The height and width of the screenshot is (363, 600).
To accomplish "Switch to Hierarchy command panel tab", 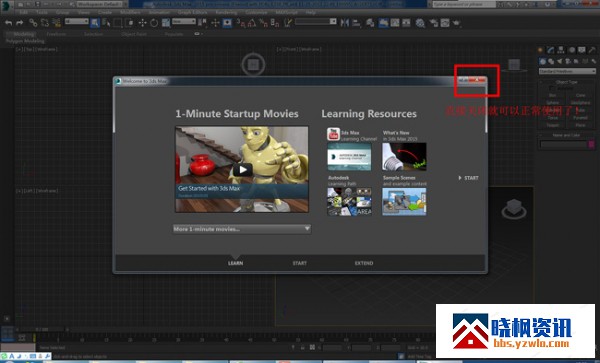I will pyautogui.click(x=561, y=50).
